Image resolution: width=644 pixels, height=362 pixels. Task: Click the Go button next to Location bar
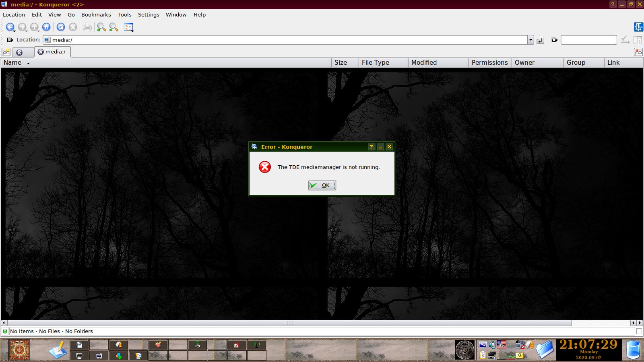(540, 40)
